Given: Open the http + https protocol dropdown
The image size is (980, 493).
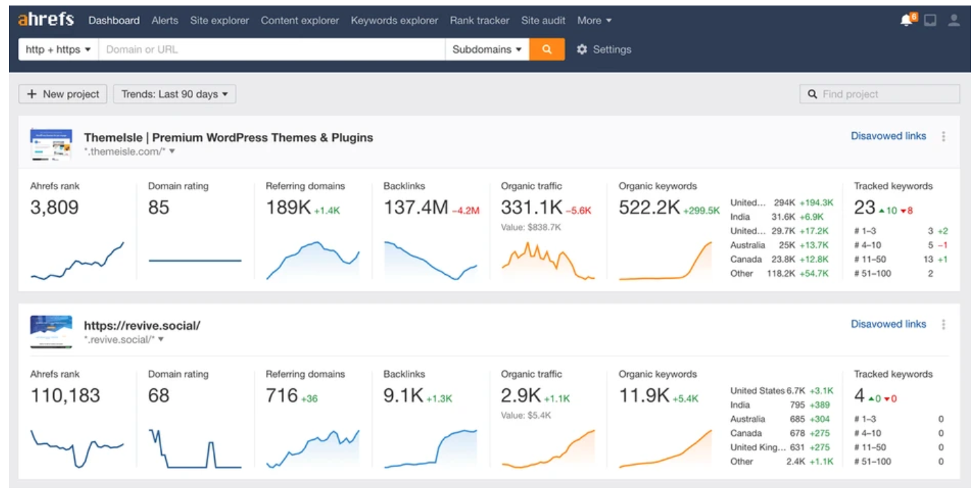Looking at the screenshot, I should click(x=59, y=49).
